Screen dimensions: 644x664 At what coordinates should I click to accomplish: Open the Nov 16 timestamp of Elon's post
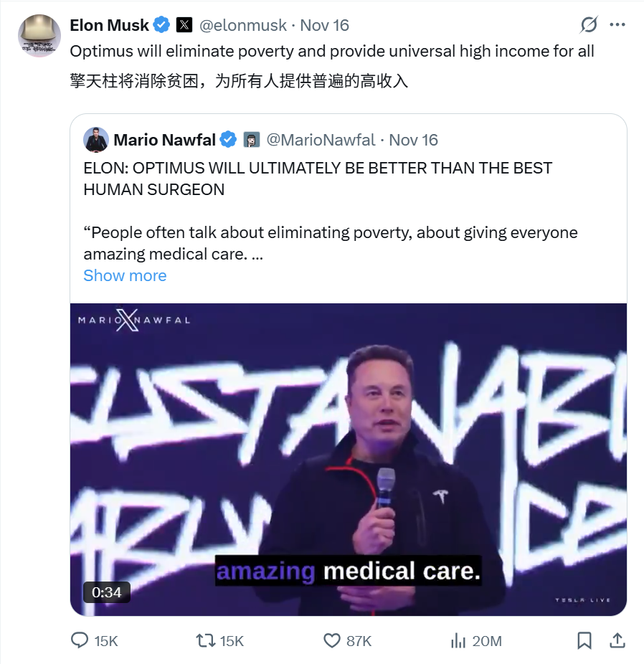coord(325,25)
